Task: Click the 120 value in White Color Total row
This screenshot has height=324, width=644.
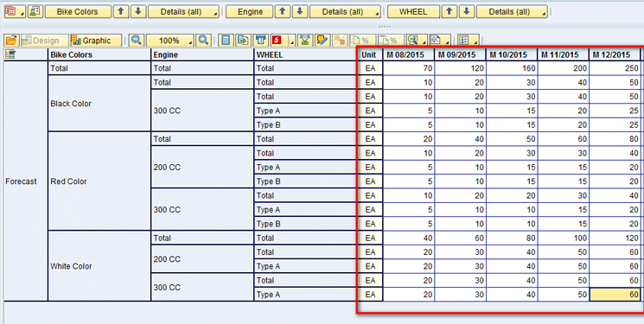Action: click(x=615, y=238)
